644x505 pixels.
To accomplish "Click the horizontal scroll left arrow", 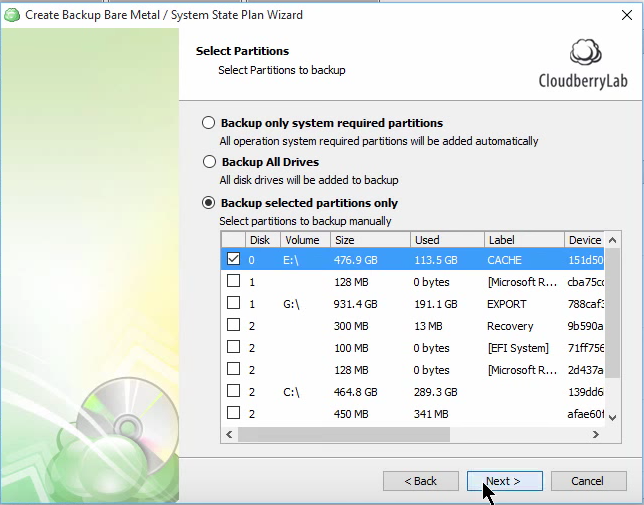I will pyautogui.click(x=229, y=434).
